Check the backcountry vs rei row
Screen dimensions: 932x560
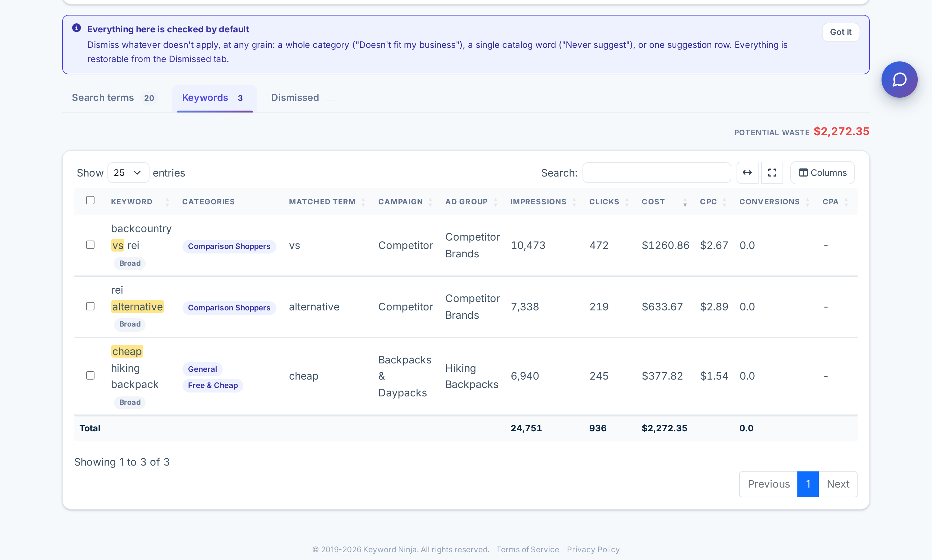pos(90,245)
